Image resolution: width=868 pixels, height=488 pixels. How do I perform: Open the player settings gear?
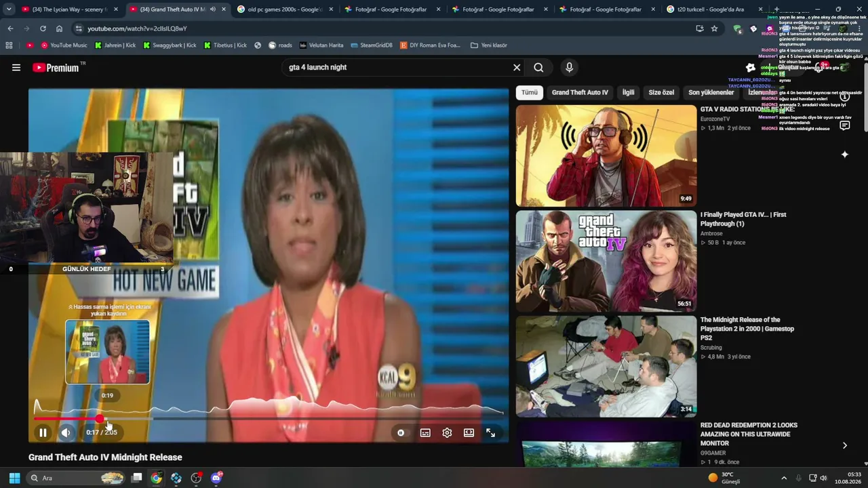pyautogui.click(x=447, y=432)
